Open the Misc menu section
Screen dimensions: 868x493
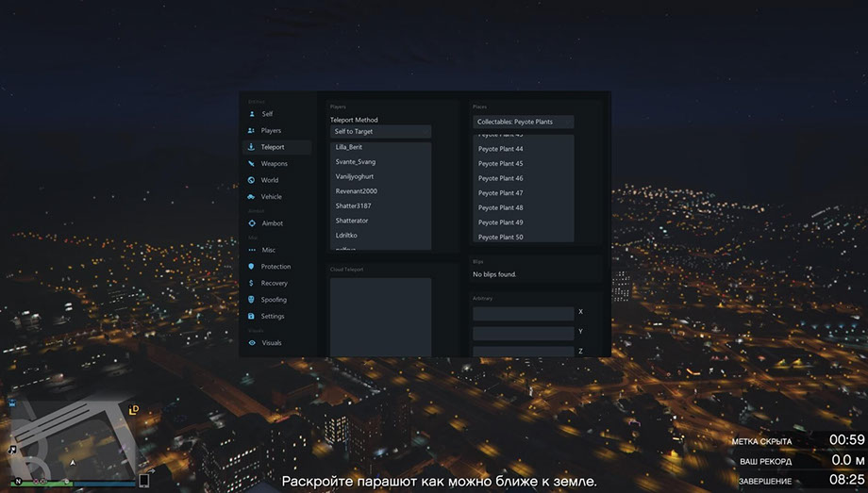[268, 250]
